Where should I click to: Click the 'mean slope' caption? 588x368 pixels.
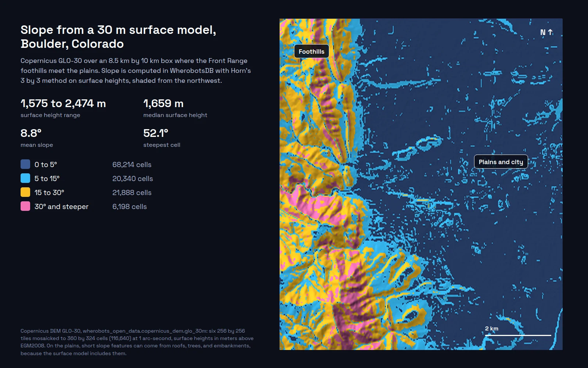[37, 145]
